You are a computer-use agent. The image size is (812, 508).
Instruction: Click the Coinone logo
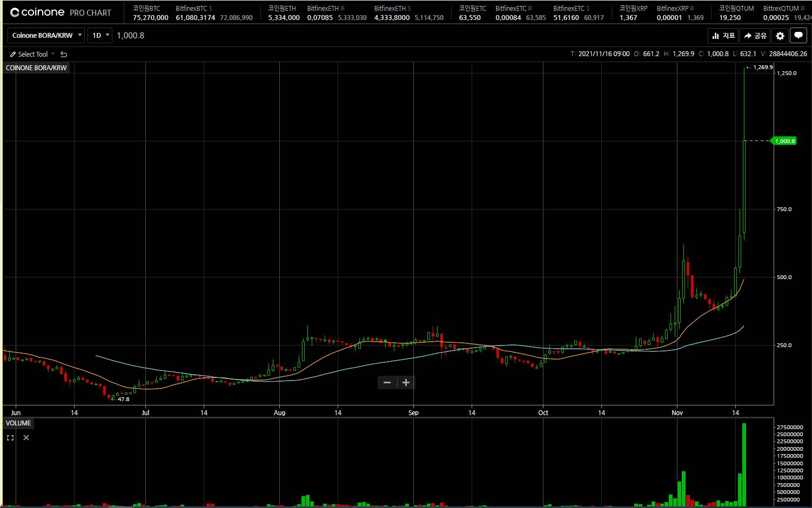click(37, 12)
